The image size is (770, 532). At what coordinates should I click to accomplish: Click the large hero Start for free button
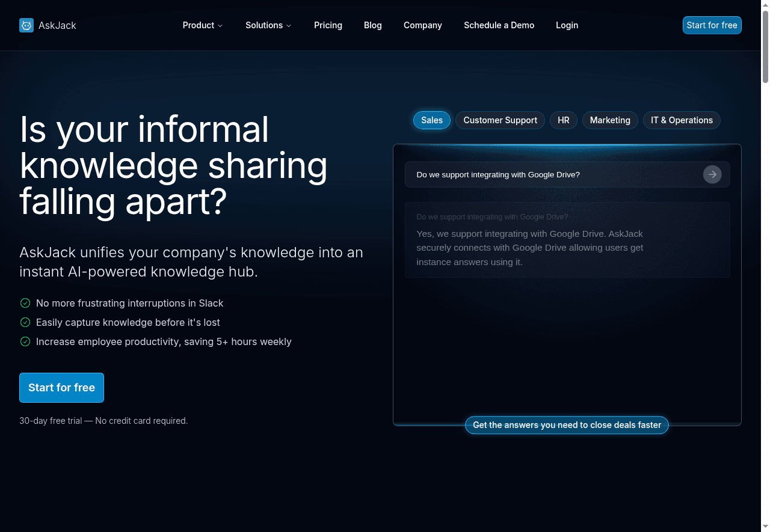[61, 388]
